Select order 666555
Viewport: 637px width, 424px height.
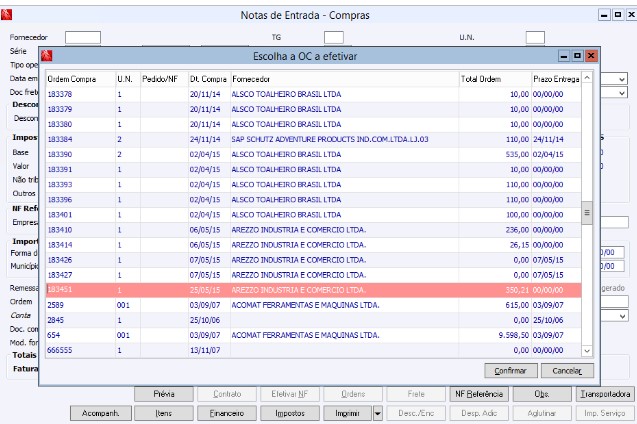[x=313, y=350]
